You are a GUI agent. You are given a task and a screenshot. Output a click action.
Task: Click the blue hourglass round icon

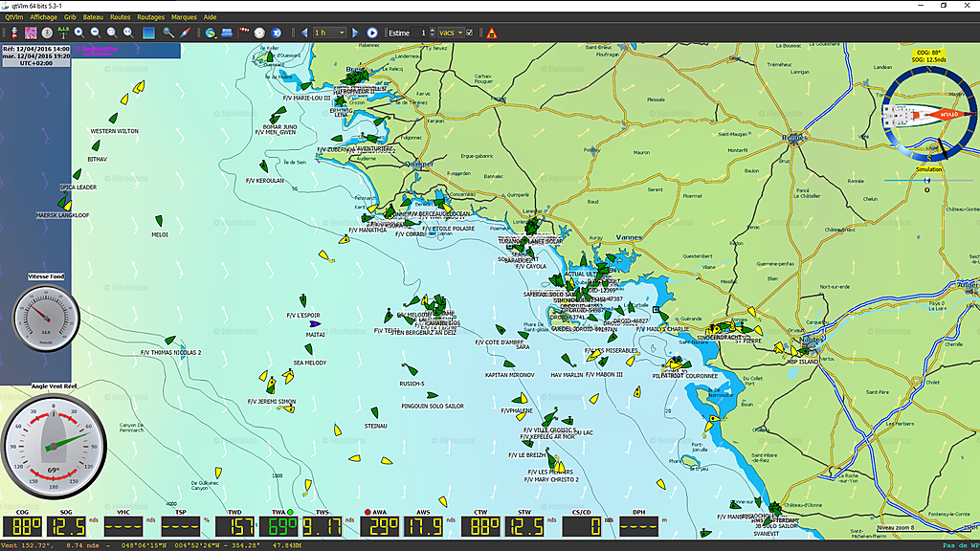[x=276, y=33]
